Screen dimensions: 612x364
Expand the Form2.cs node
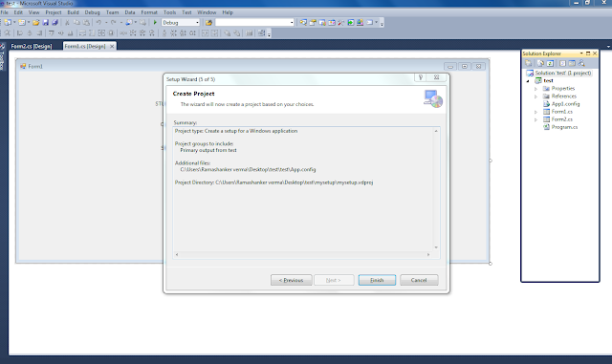[x=535, y=119]
